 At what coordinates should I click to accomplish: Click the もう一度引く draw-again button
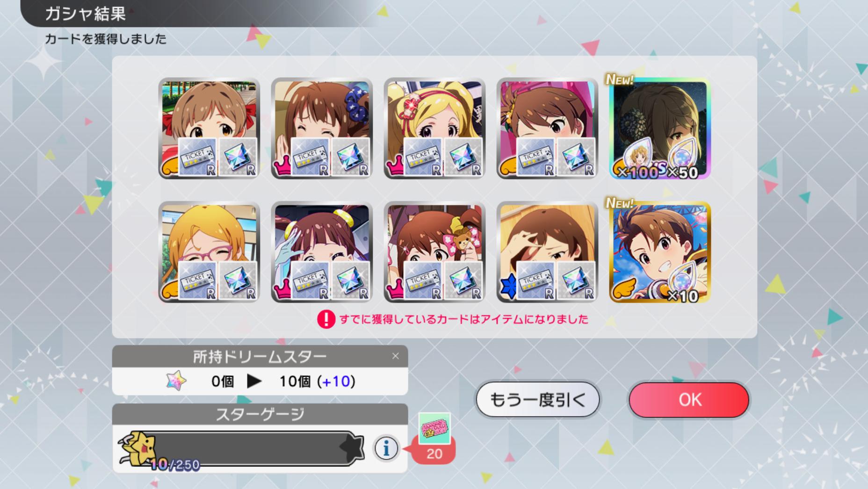pyautogui.click(x=538, y=400)
